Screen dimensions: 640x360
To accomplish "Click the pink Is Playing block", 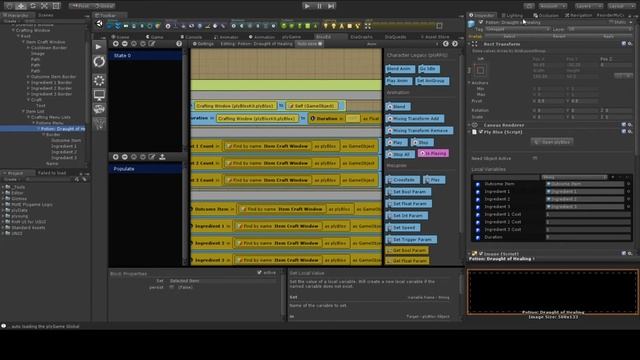I will coord(433,153).
